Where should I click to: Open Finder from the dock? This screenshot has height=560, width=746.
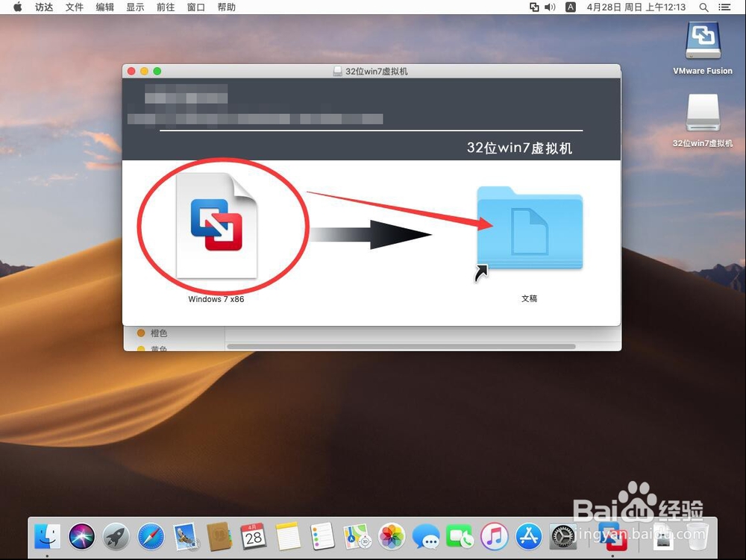pyautogui.click(x=47, y=537)
